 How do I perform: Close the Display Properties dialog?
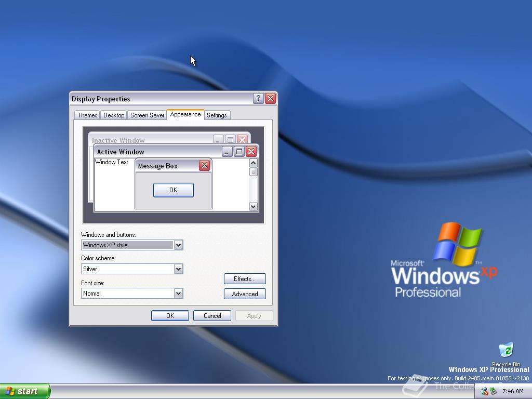pyautogui.click(x=270, y=98)
